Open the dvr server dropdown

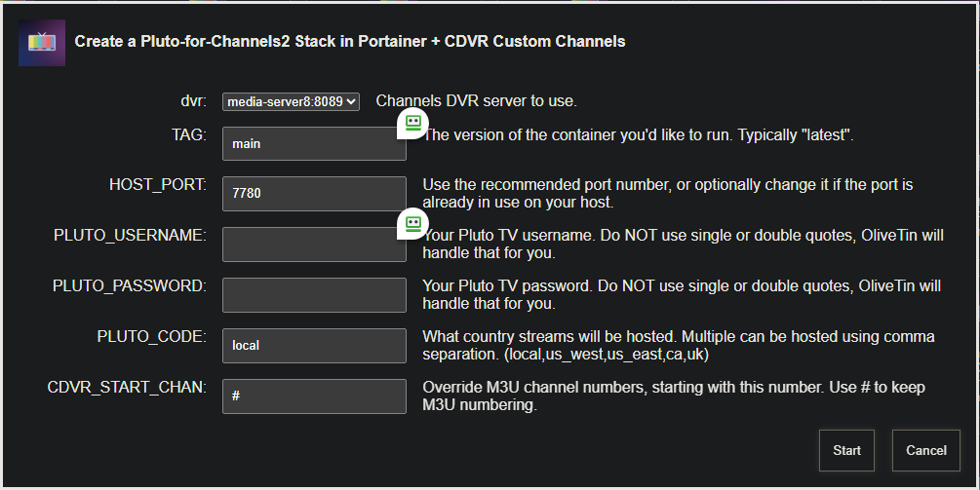click(x=291, y=101)
